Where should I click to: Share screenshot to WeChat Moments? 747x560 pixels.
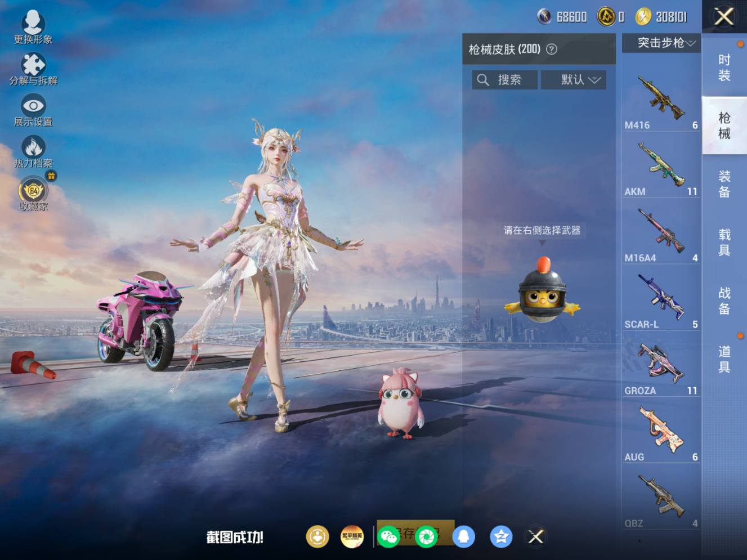(x=426, y=537)
